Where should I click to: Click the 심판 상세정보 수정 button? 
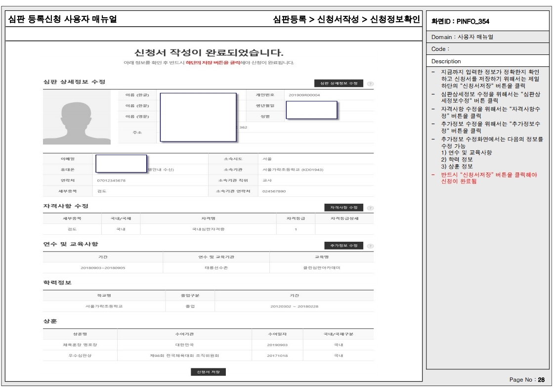[339, 84]
